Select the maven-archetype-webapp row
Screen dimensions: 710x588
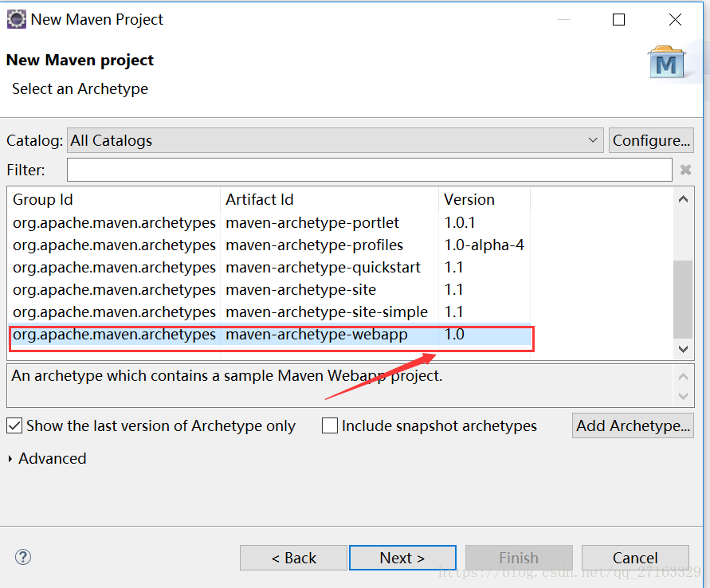point(269,334)
